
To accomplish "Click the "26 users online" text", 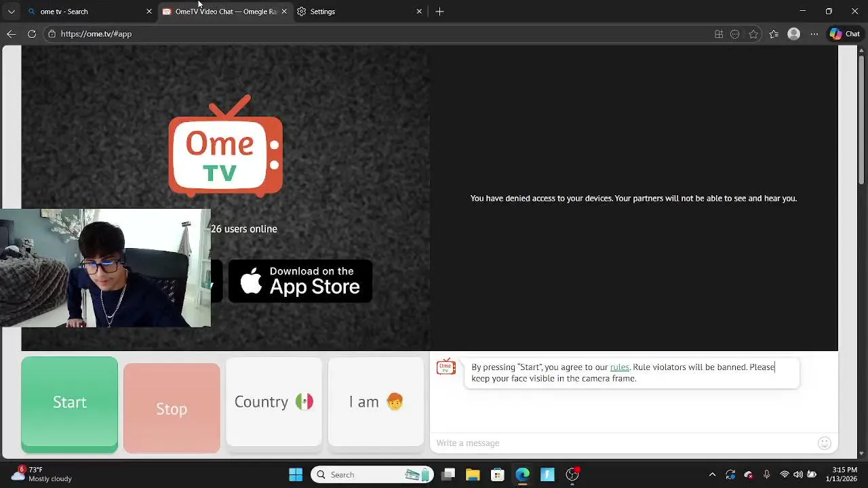I will 244,229.
